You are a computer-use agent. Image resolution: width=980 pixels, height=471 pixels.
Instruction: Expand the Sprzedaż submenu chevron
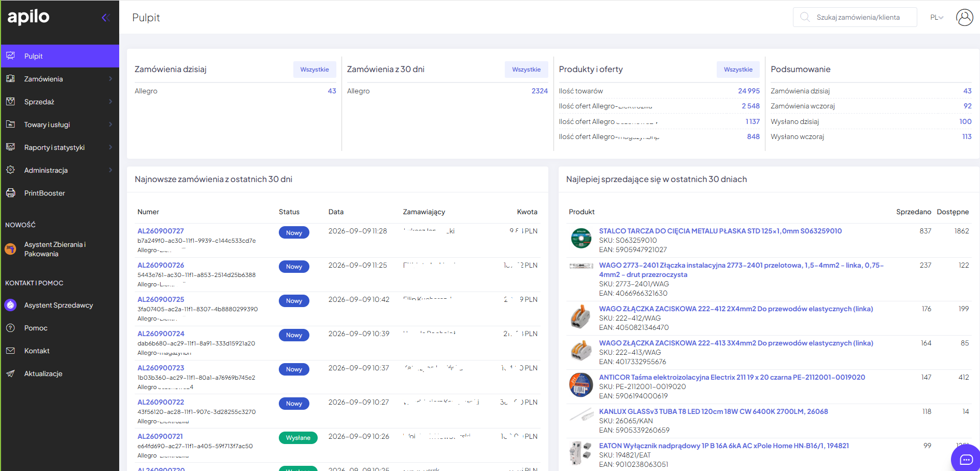(x=110, y=102)
